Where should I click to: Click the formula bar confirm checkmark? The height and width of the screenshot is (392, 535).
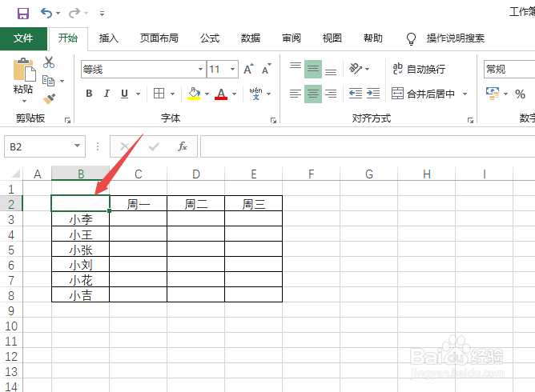[x=154, y=146]
